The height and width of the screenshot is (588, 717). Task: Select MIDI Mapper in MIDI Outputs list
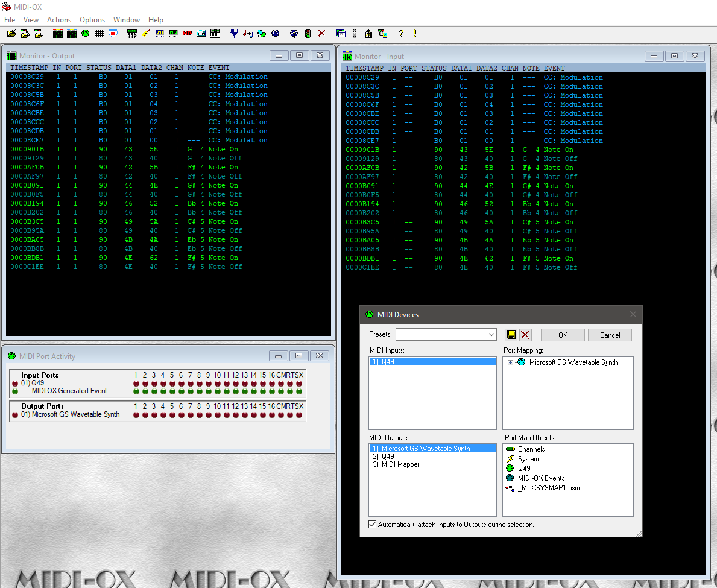click(x=400, y=464)
